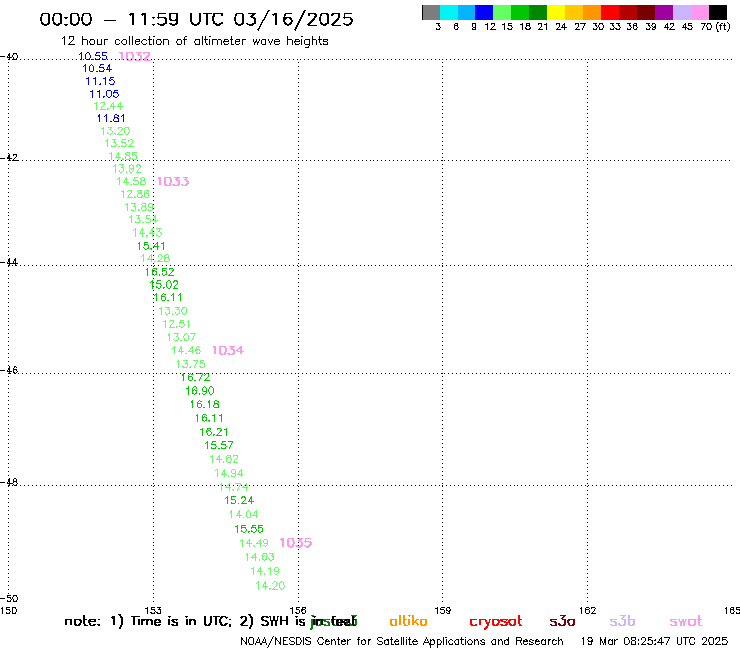Click the '19 Mar 08:25:47 UTC 2025' timestamp

[654, 642]
